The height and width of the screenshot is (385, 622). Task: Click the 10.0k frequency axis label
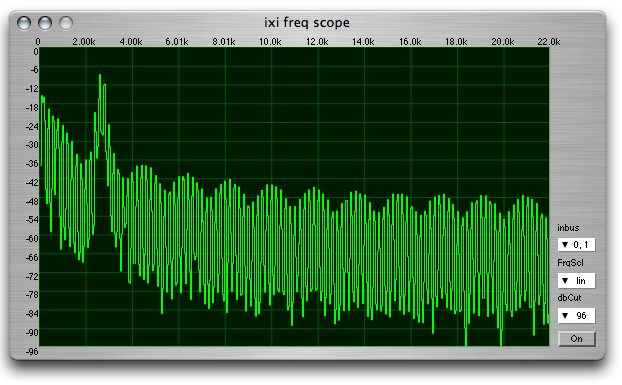click(x=270, y=42)
